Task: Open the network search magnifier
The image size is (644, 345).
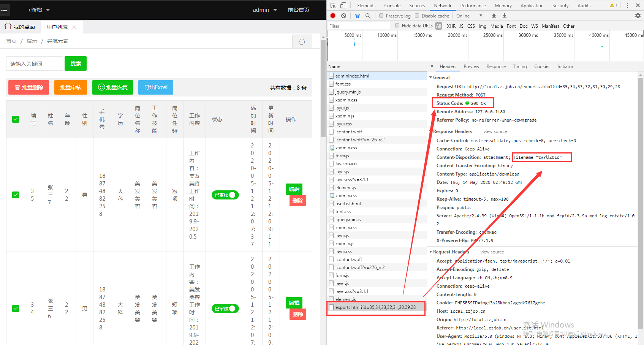Action: (367, 16)
